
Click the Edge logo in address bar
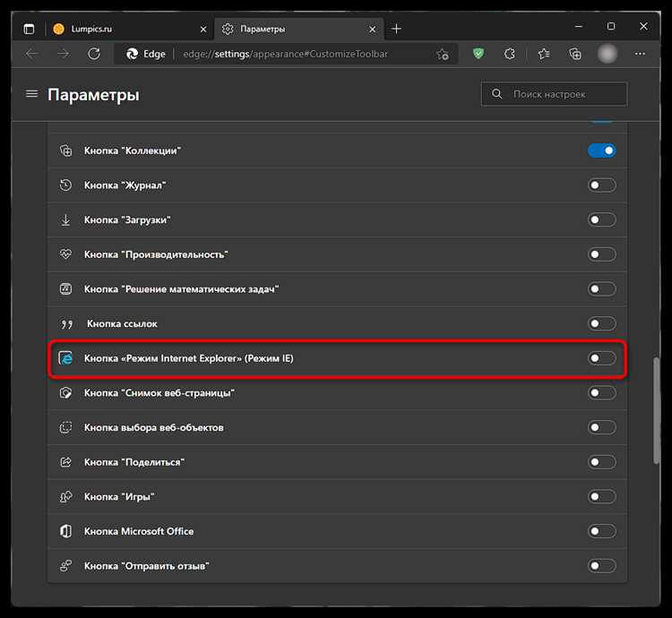(132, 54)
